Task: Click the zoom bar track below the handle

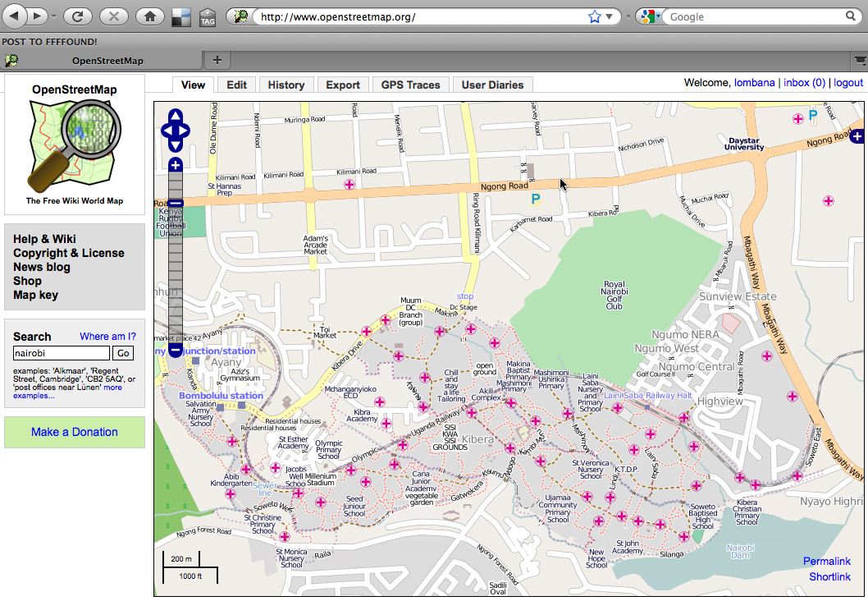Action: 176,275
